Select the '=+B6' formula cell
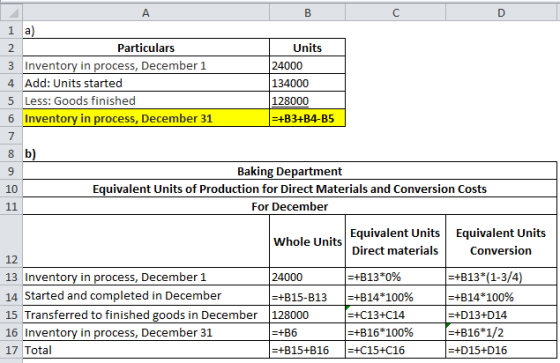Screen dimensions: 560x363 pyautogui.click(x=308, y=332)
